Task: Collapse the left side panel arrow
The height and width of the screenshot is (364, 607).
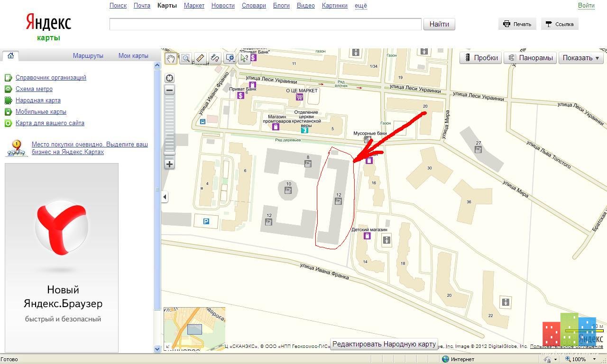Action: (x=165, y=196)
